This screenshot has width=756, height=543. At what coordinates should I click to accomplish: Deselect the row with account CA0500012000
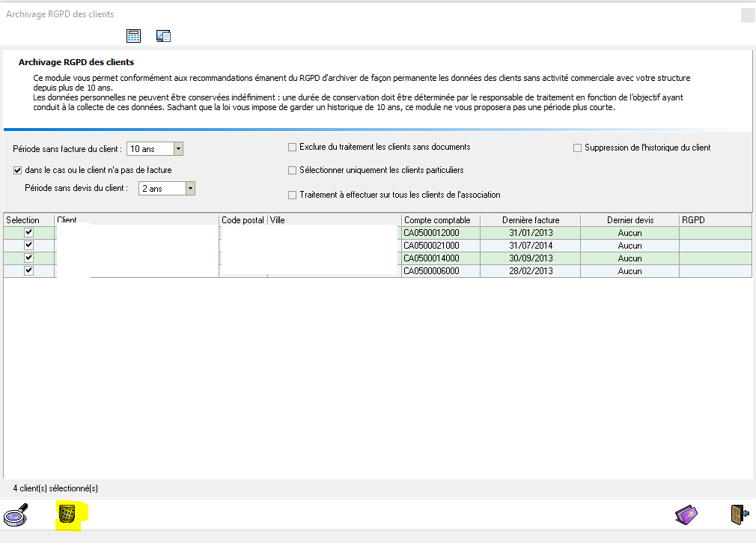click(29, 233)
